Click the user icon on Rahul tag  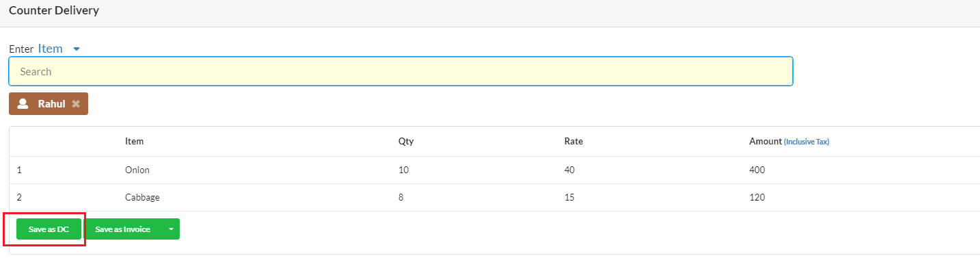point(23,104)
